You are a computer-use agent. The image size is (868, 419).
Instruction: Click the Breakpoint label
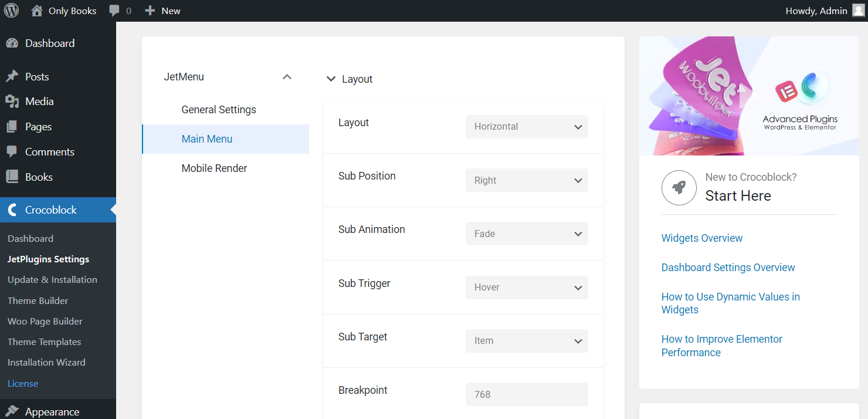[363, 390]
